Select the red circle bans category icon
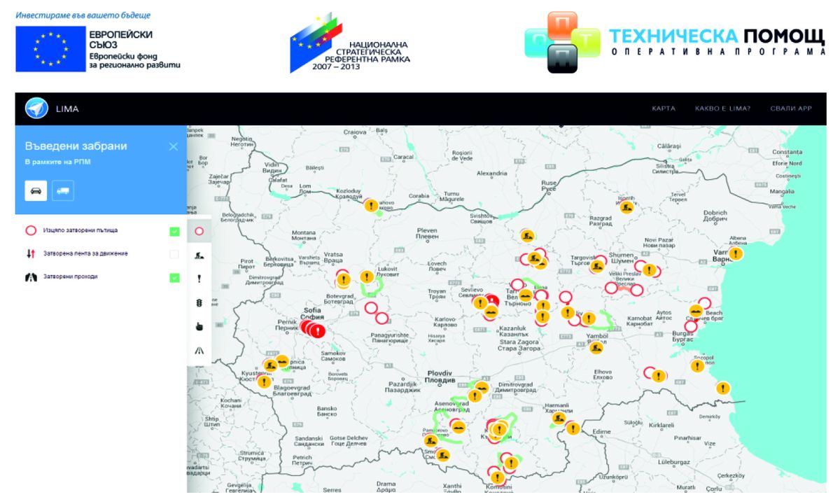This screenshot has width=840, height=504. (199, 231)
